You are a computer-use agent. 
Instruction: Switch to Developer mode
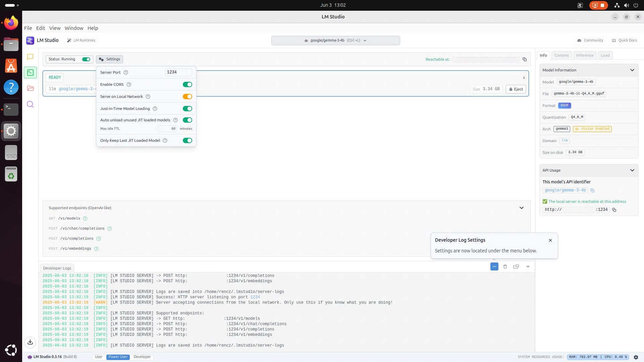click(142, 357)
